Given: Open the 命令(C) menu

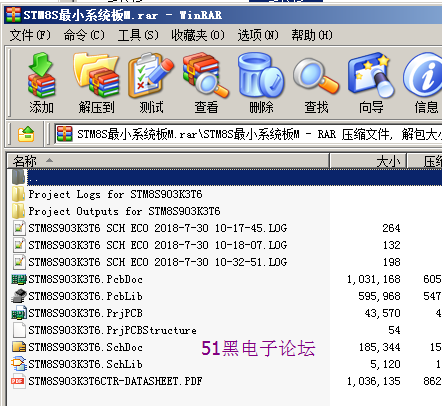Looking at the screenshot, I should (84, 35).
